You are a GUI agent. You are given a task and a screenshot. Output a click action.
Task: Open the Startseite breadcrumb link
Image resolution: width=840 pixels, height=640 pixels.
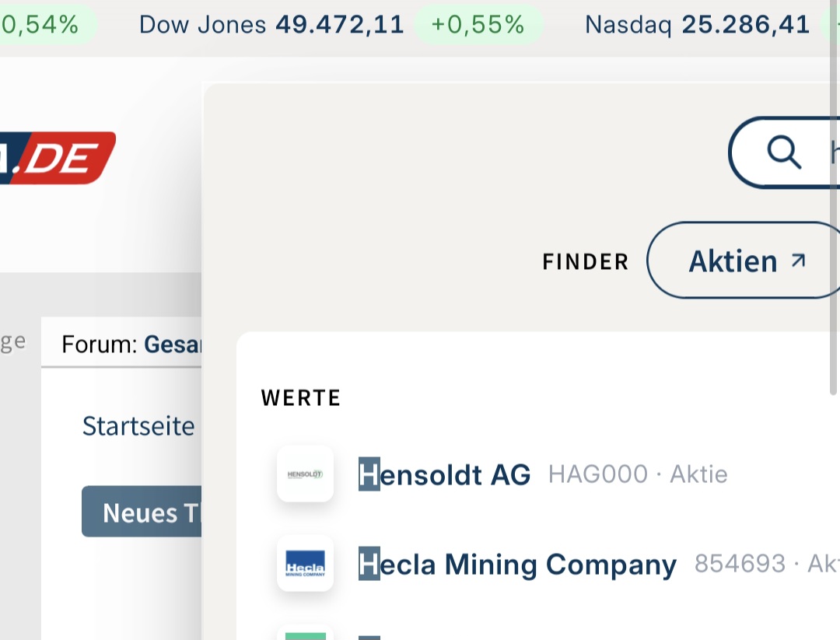tap(138, 426)
